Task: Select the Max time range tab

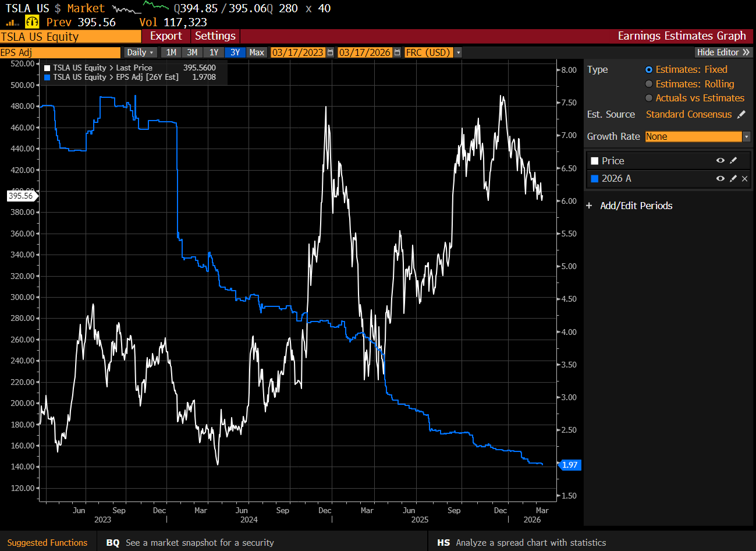Action: [257, 52]
